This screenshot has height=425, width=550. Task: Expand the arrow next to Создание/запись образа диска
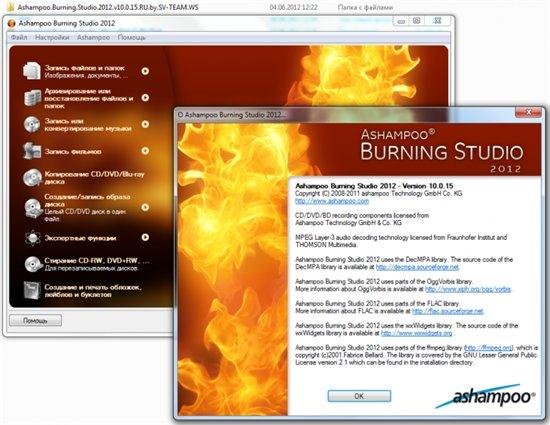pos(145,207)
